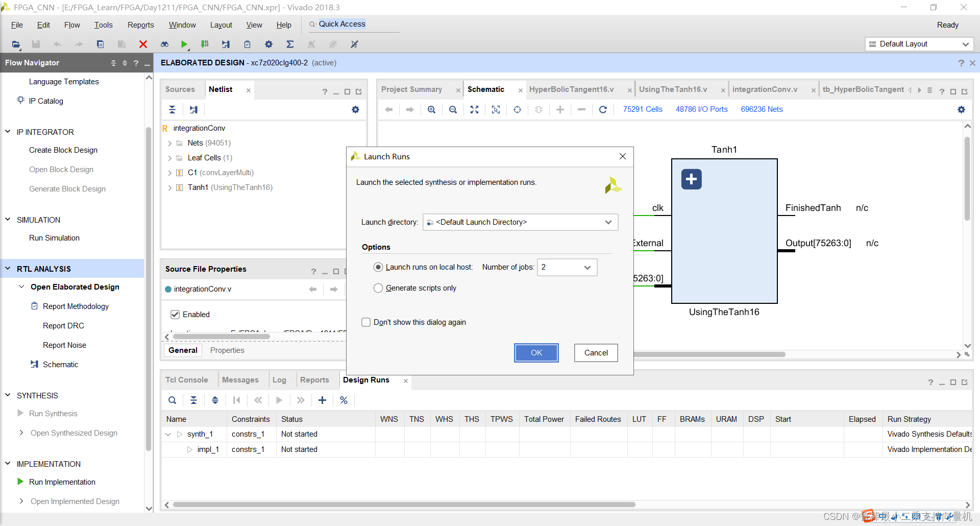Select Generate scripts only radio
This screenshot has width=980, height=526.
(x=378, y=288)
